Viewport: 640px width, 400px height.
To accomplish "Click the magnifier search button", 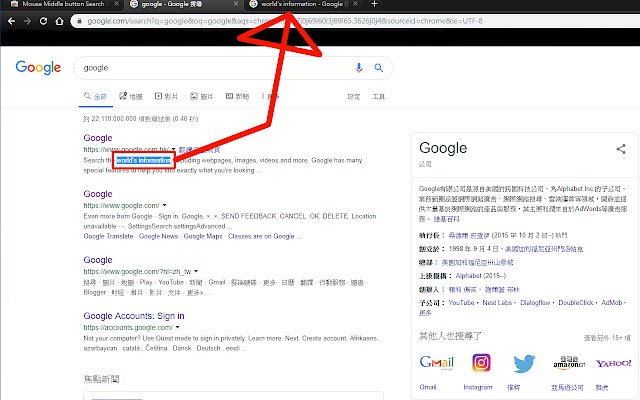I will [x=379, y=68].
